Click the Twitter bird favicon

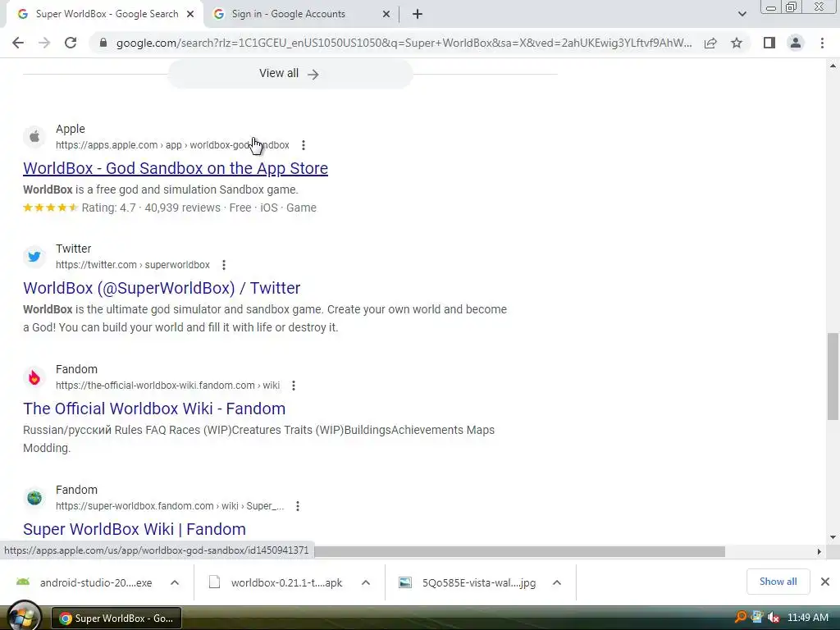pyautogui.click(x=34, y=257)
